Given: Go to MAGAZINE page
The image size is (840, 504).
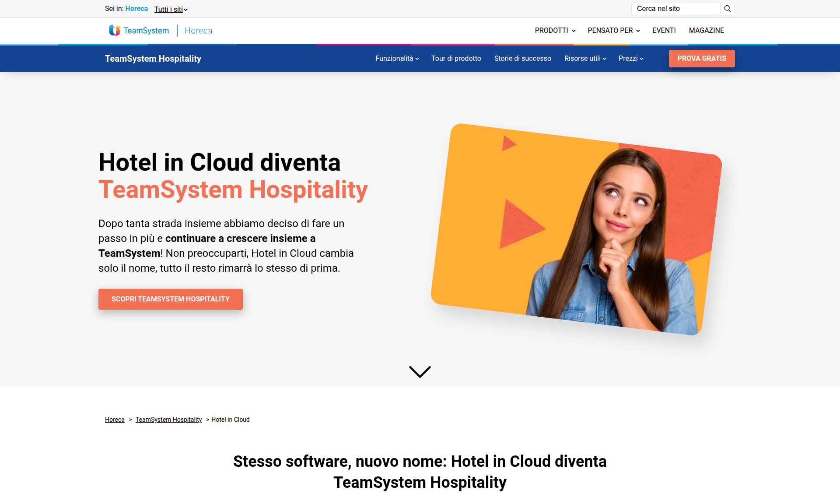Looking at the screenshot, I should coord(706,30).
